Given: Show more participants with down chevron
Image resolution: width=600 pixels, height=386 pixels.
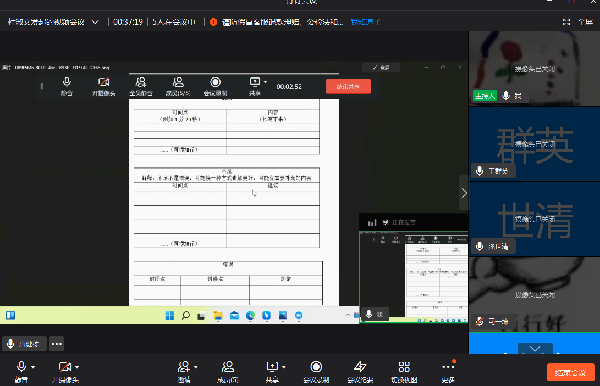Looking at the screenshot, I should 535,349.
